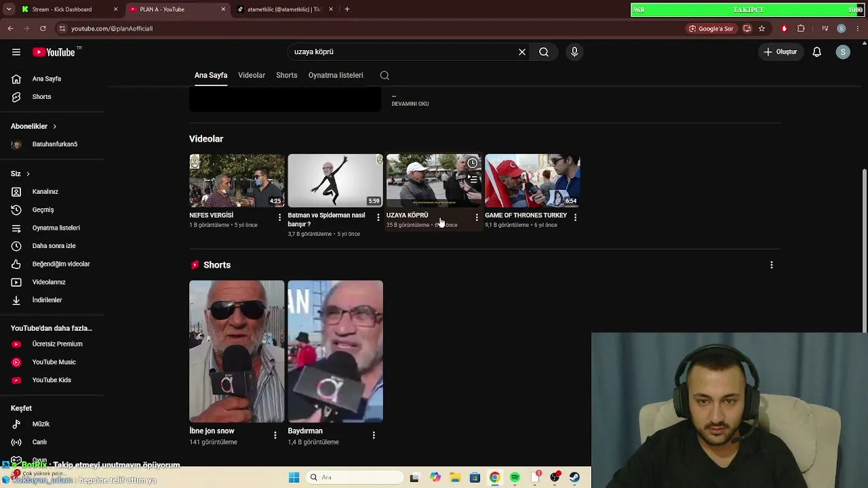868x488 pixels.
Task: Expand the Siz section chevron
Action: [x=28, y=174]
